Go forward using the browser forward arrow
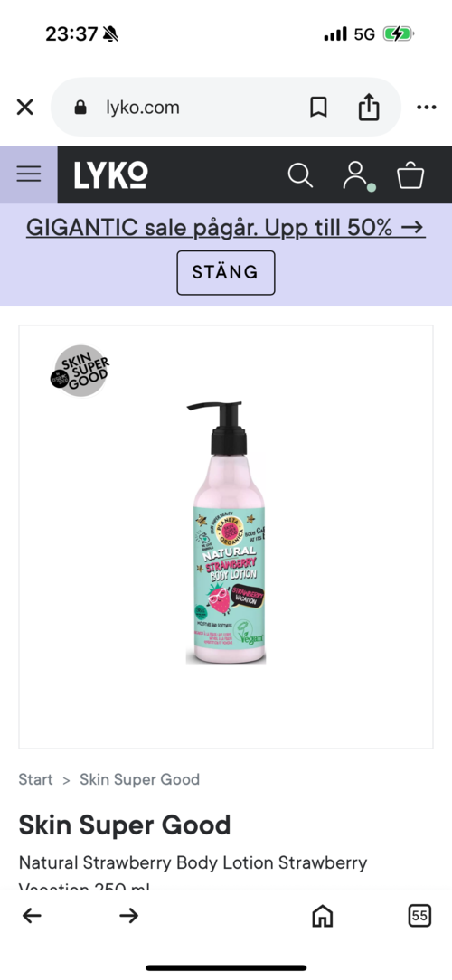The image size is (452, 980). [128, 916]
